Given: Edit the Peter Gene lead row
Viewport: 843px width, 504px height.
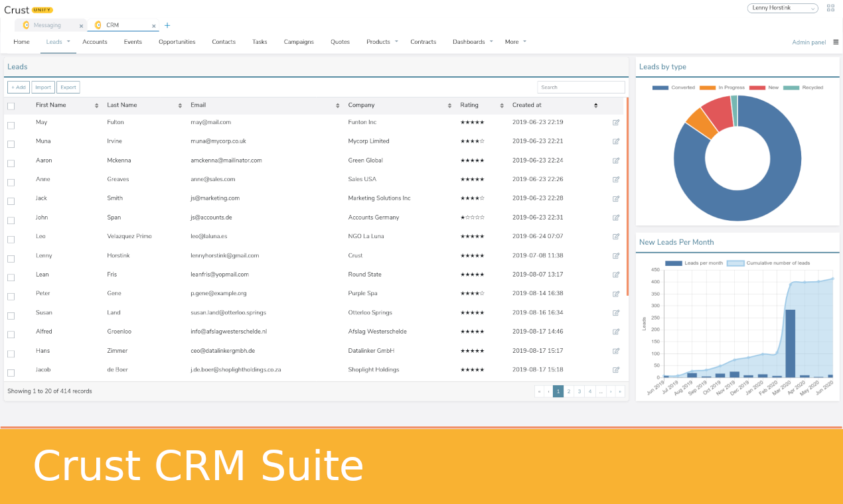Looking at the screenshot, I should pyautogui.click(x=616, y=293).
